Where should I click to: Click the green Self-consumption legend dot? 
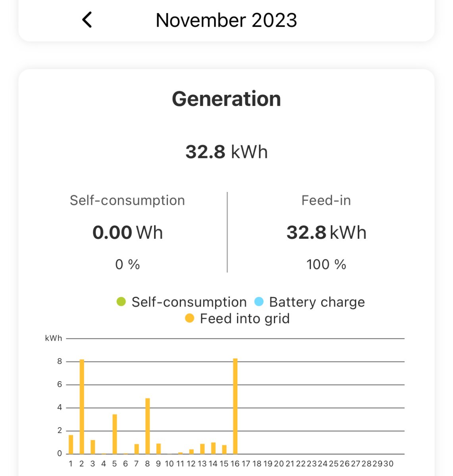coord(121,302)
